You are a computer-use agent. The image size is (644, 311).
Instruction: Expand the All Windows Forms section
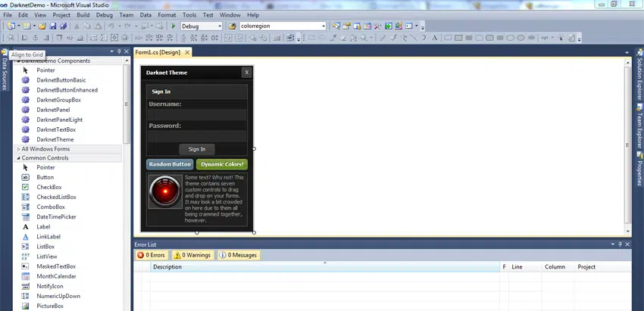pyautogui.click(x=45, y=149)
